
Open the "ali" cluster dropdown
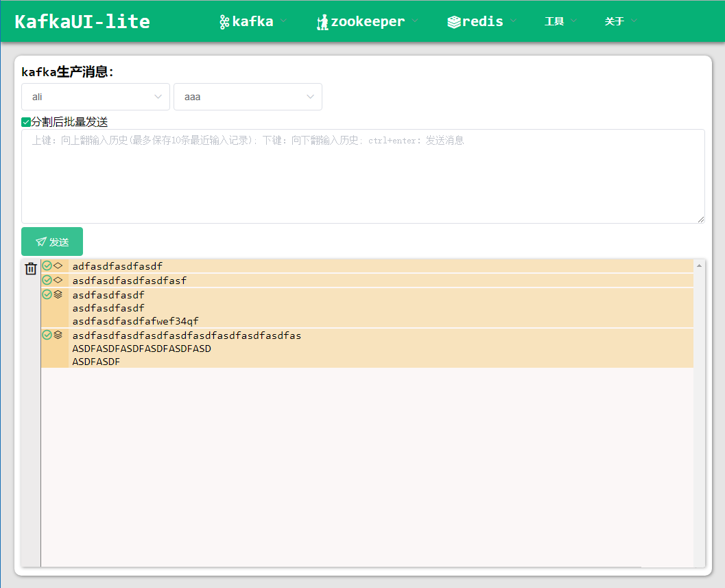[95, 97]
